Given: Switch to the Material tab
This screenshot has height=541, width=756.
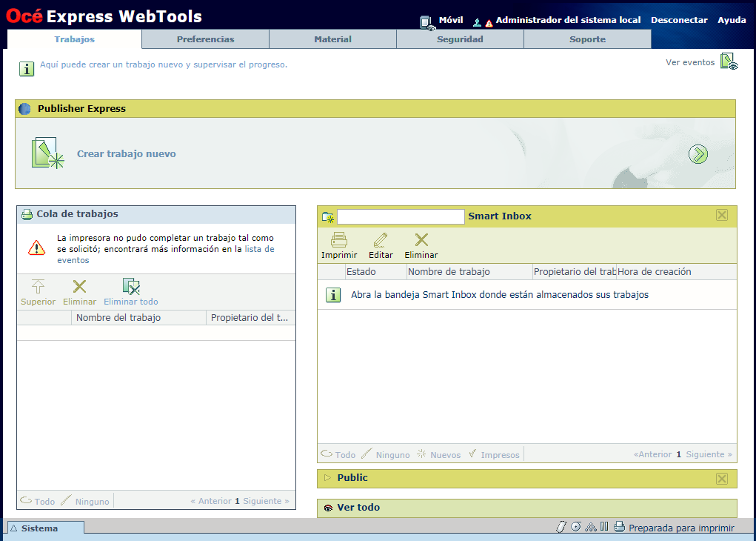Looking at the screenshot, I should pyautogui.click(x=332, y=39).
